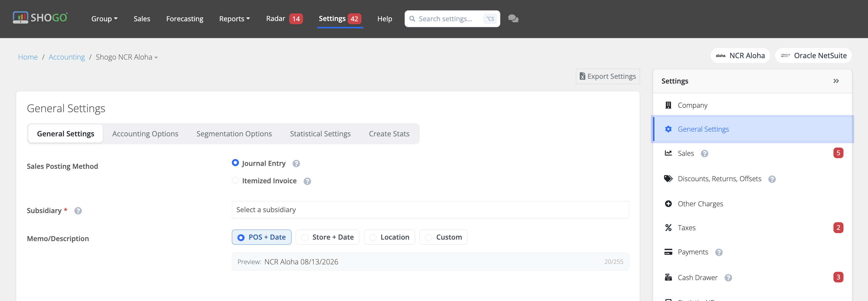Click the Settings sidebar header title

pos(675,81)
